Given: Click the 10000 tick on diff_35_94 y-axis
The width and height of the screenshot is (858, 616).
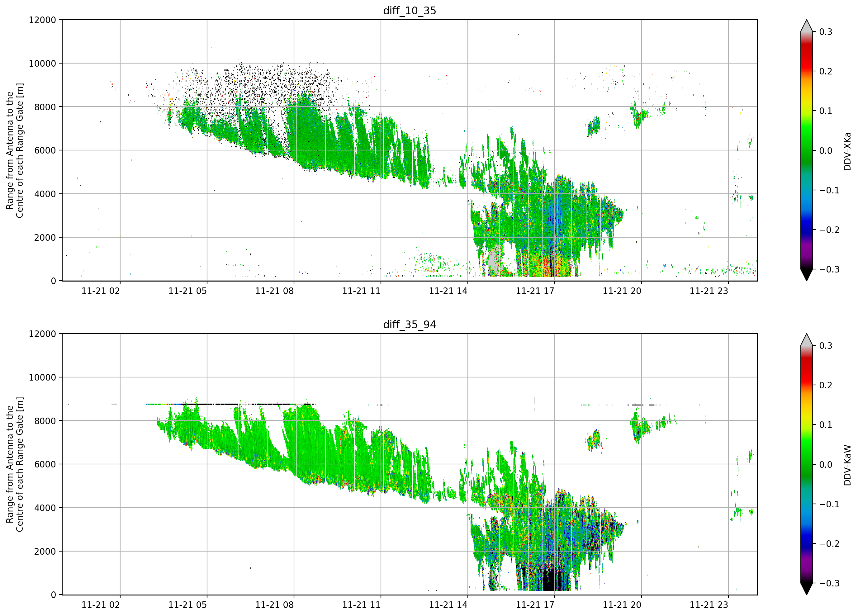Looking at the screenshot, I should point(42,377).
